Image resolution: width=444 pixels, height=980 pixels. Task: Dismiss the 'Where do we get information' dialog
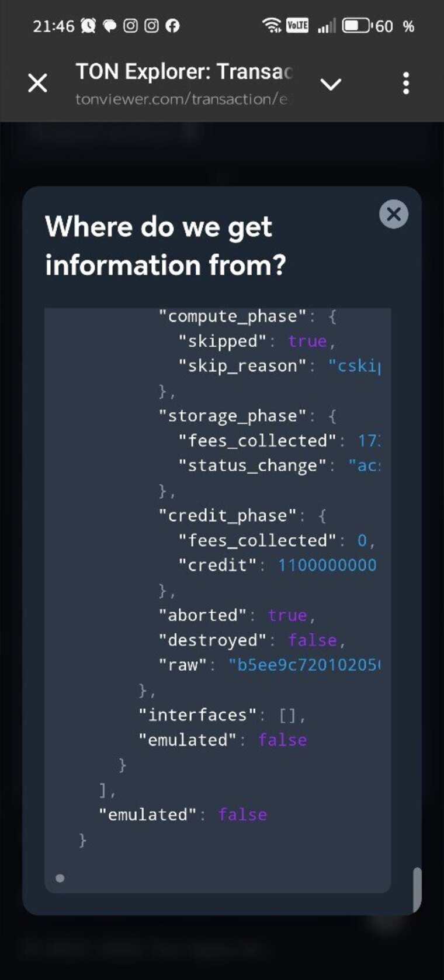coord(394,214)
